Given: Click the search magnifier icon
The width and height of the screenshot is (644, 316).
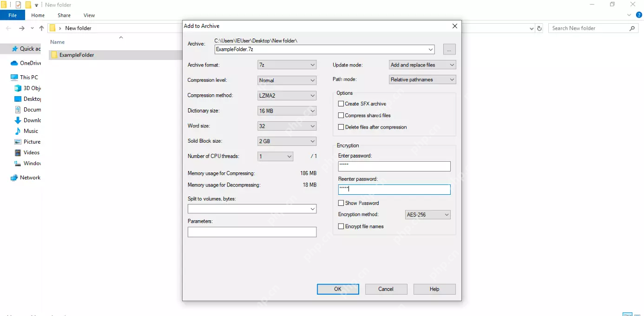Looking at the screenshot, I should pos(632,28).
